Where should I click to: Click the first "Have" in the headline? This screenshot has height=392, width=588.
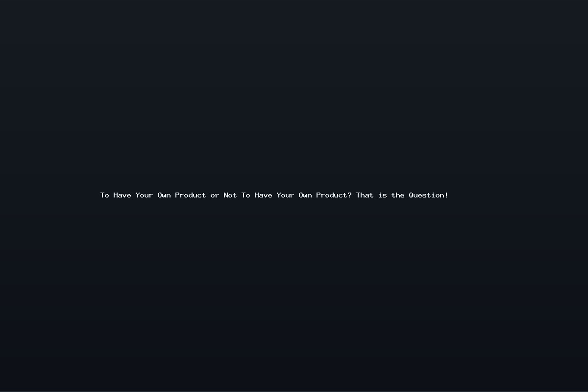pos(122,195)
